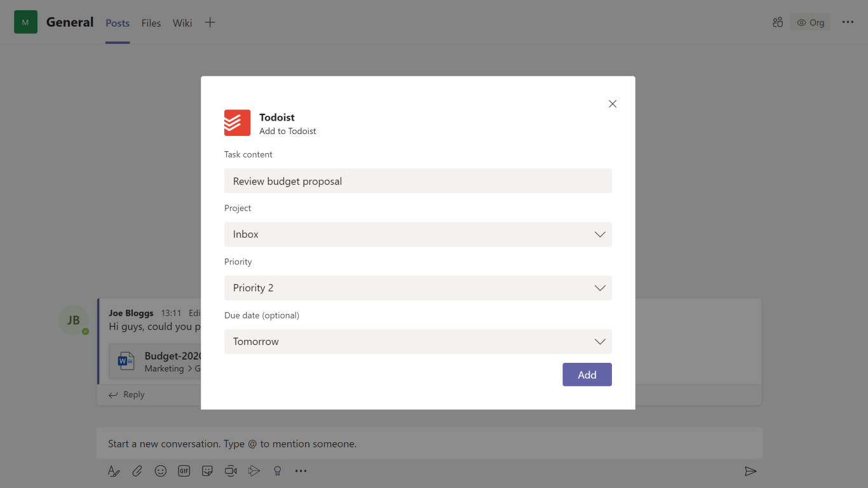Open the GIF picker
868x488 pixels.
click(x=184, y=471)
